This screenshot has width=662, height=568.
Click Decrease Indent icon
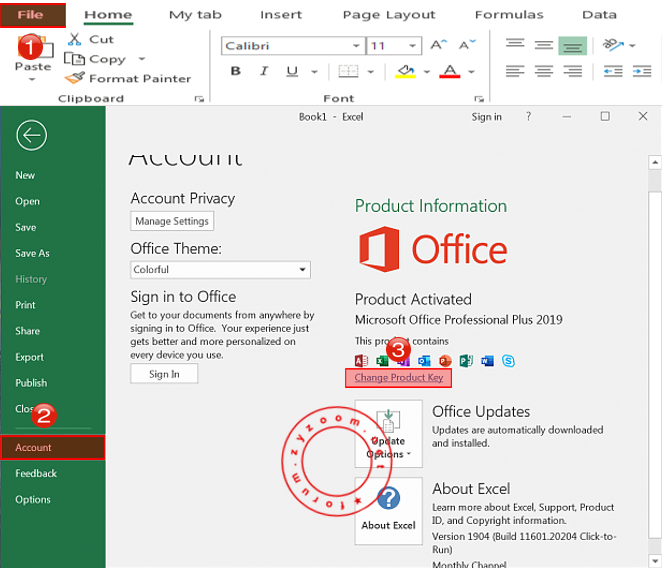pos(613,71)
